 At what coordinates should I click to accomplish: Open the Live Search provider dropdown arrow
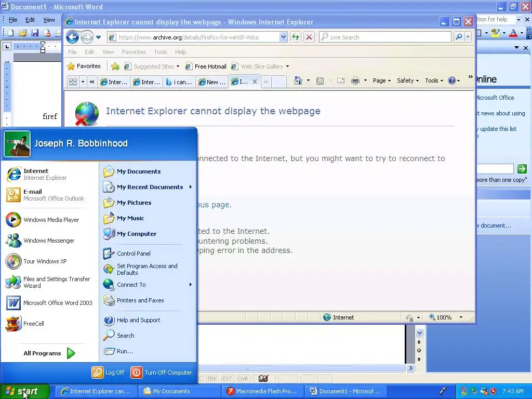pyautogui.click(x=468, y=37)
